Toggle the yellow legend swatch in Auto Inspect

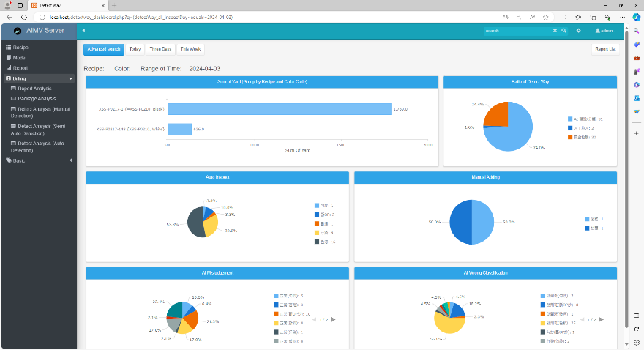coord(317,233)
